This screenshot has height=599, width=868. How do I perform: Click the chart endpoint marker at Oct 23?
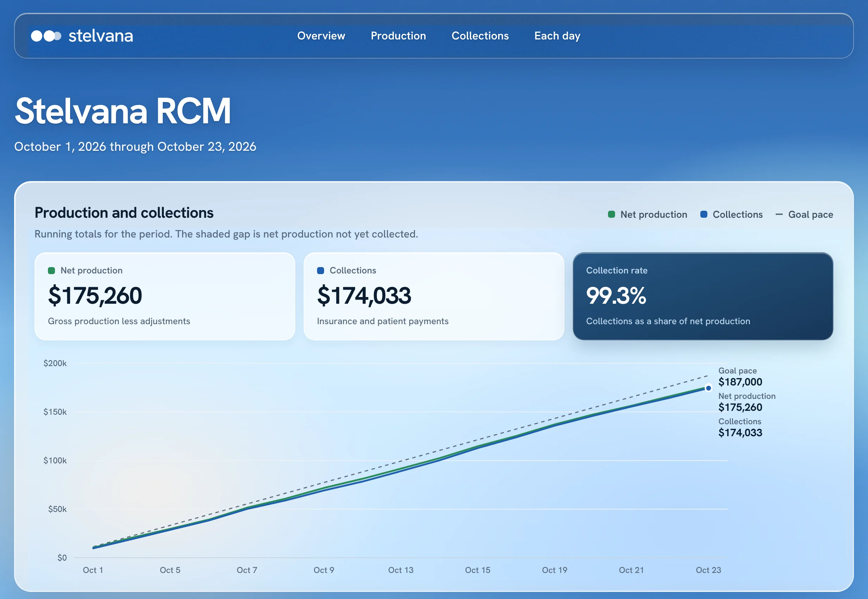coord(708,388)
